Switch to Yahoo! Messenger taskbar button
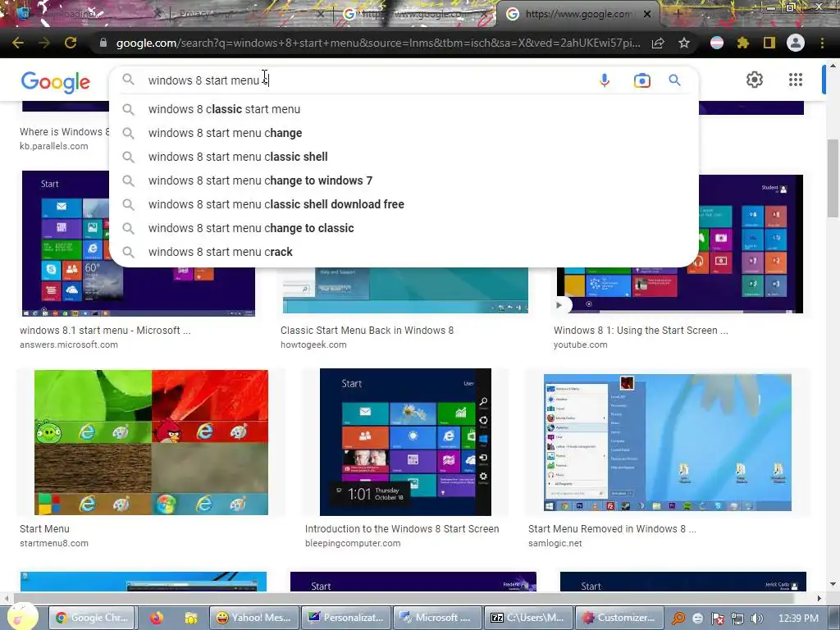The width and height of the screenshot is (840, 630). (254, 618)
